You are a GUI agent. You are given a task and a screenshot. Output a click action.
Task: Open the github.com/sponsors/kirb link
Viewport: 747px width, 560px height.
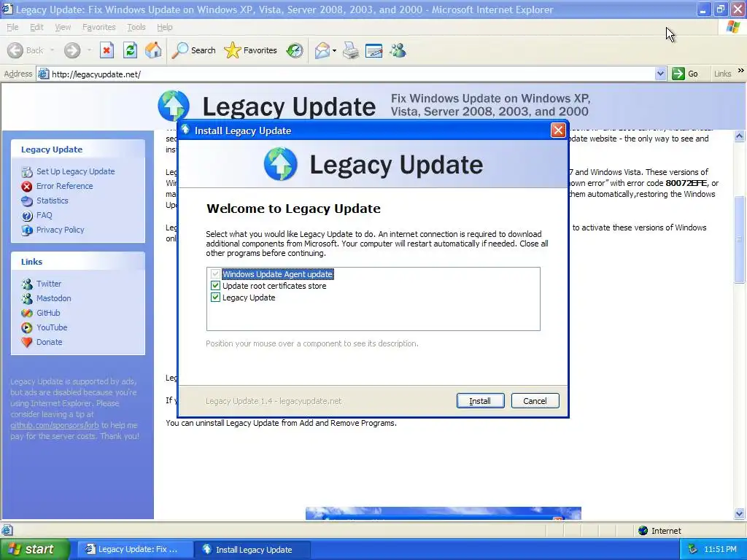pos(55,425)
